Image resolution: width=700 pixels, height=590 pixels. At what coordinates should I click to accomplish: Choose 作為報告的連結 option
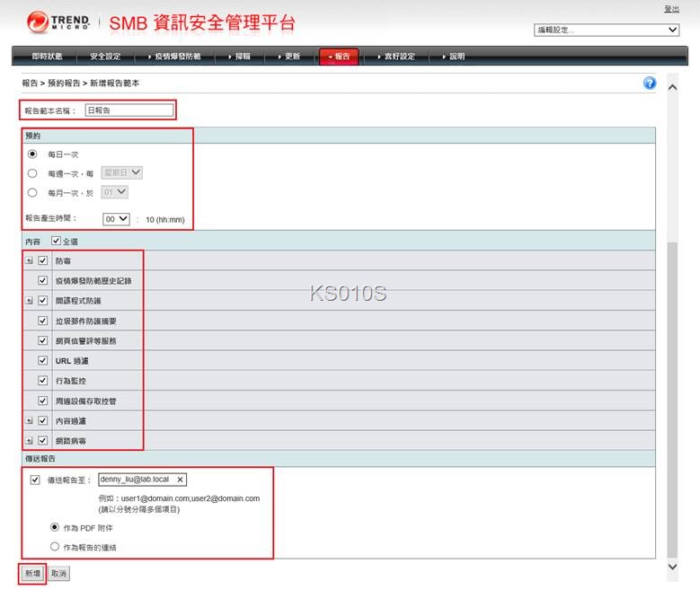click(55, 547)
